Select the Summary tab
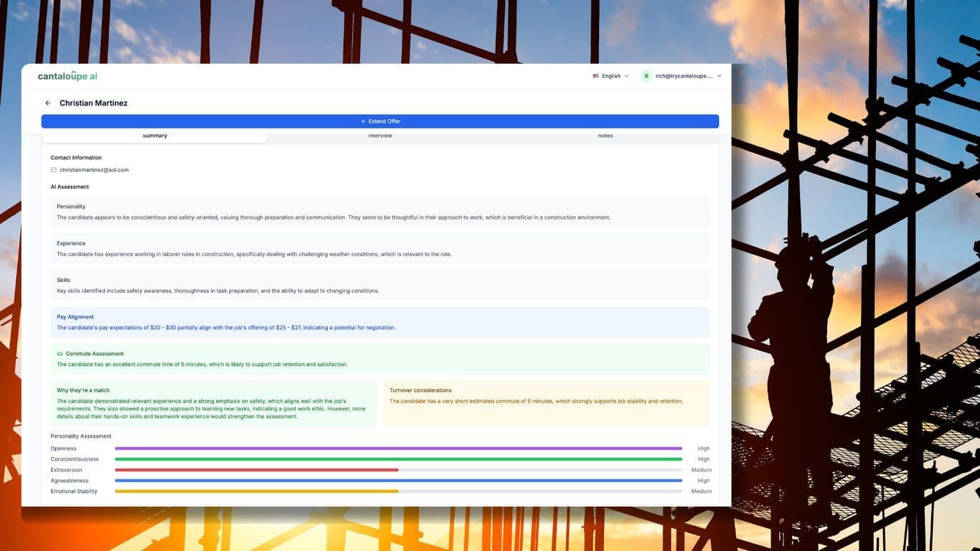Viewport: 980px width, 551px height. [154, 135]
